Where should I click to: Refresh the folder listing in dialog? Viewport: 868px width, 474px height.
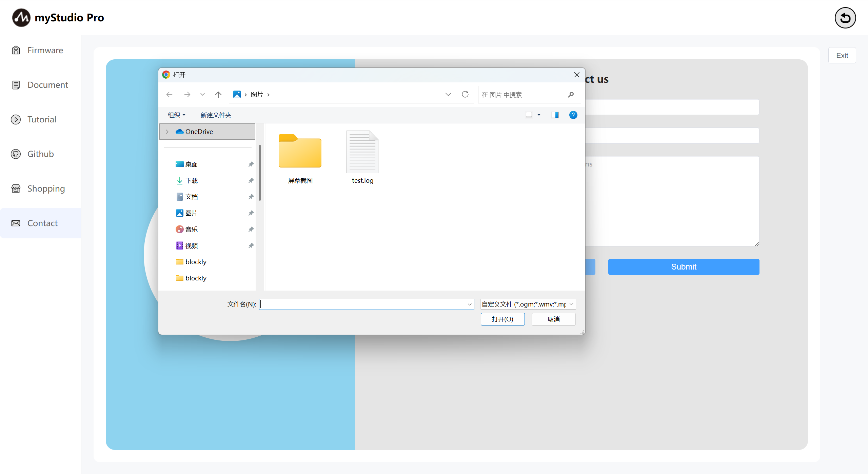pyautogui.click(x=465, y=94)
